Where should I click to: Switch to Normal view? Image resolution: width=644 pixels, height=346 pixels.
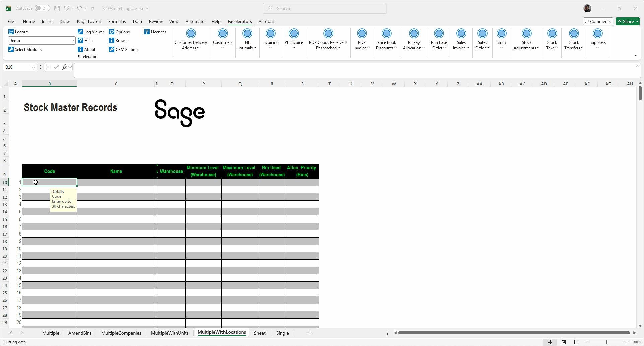550,342
